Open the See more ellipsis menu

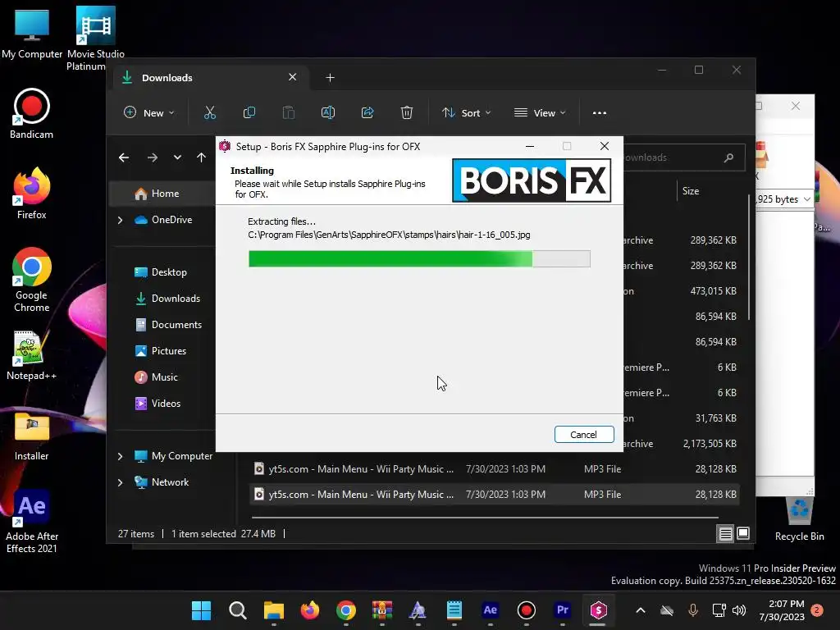[600, 113]
